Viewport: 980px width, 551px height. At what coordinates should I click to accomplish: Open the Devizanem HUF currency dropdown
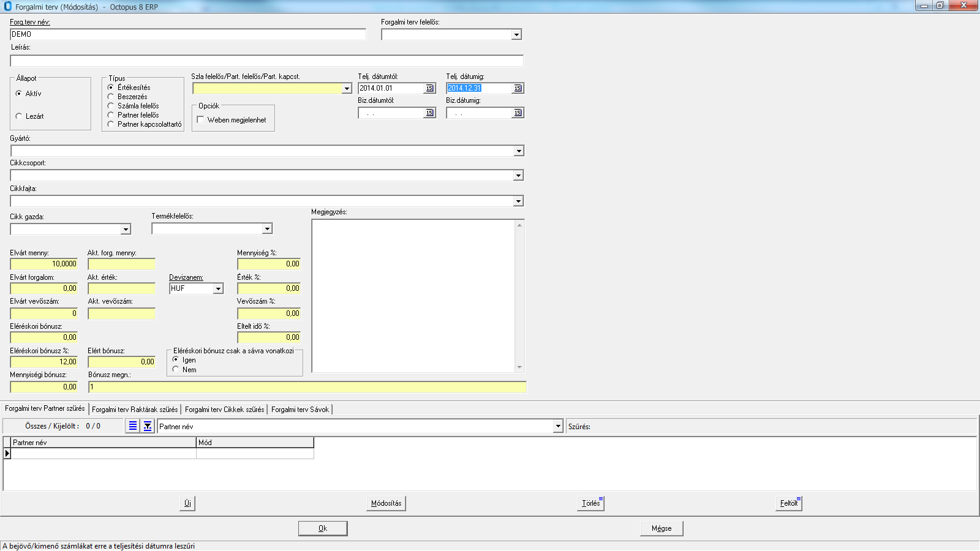pos(218,288)
